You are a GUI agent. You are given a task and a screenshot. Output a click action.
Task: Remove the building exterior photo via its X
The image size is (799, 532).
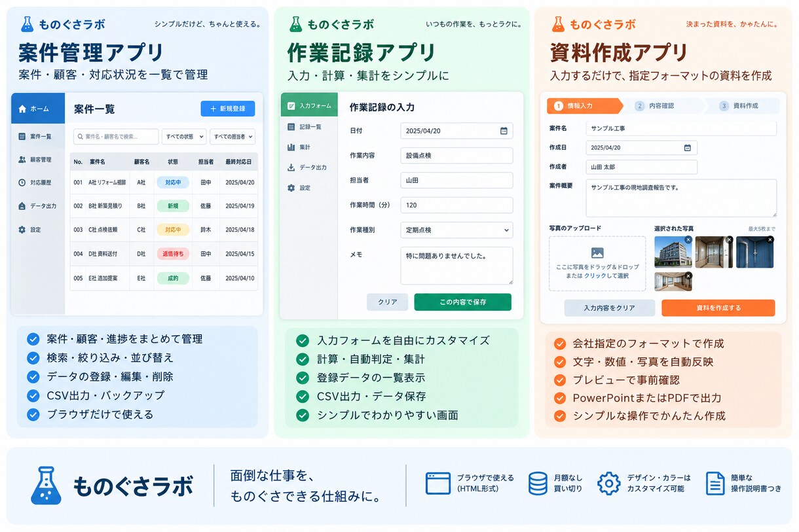(x=688, y=240)
